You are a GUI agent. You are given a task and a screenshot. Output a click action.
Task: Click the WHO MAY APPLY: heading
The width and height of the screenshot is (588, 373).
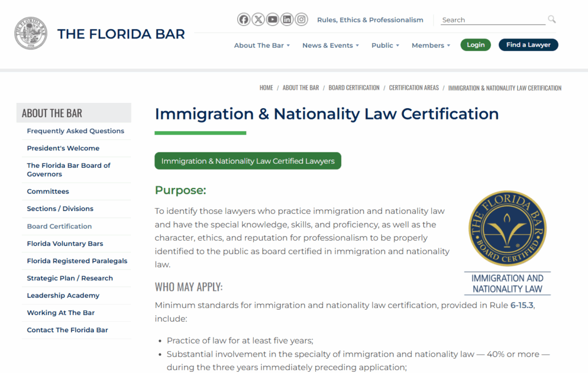tap(188, 287)
